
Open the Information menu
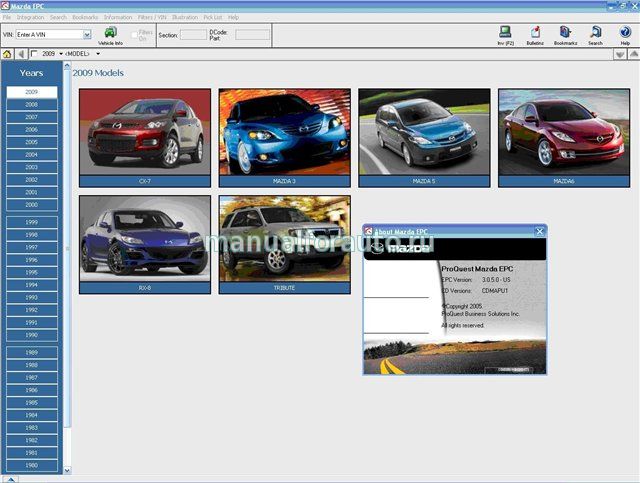click(118, 17)
